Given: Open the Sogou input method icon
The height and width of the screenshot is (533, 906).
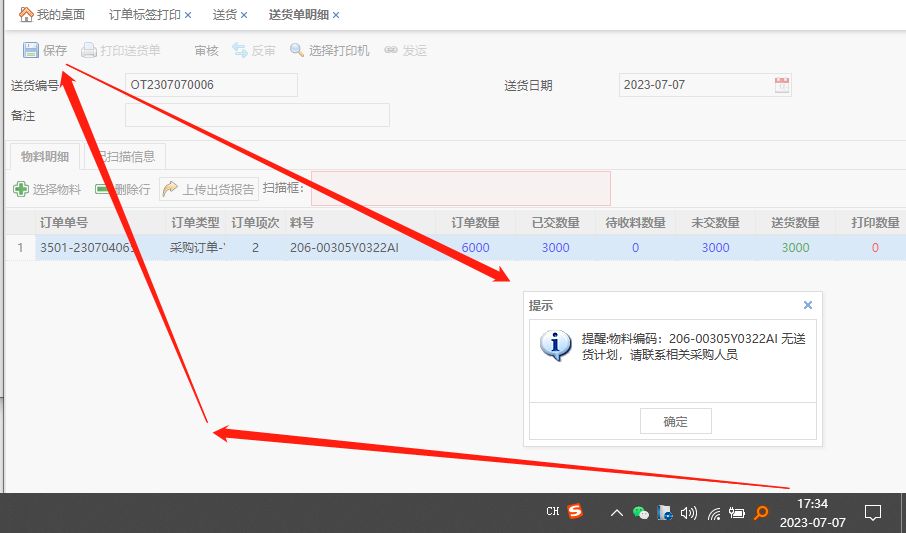Looking at the screenshot, I should 575,512.
